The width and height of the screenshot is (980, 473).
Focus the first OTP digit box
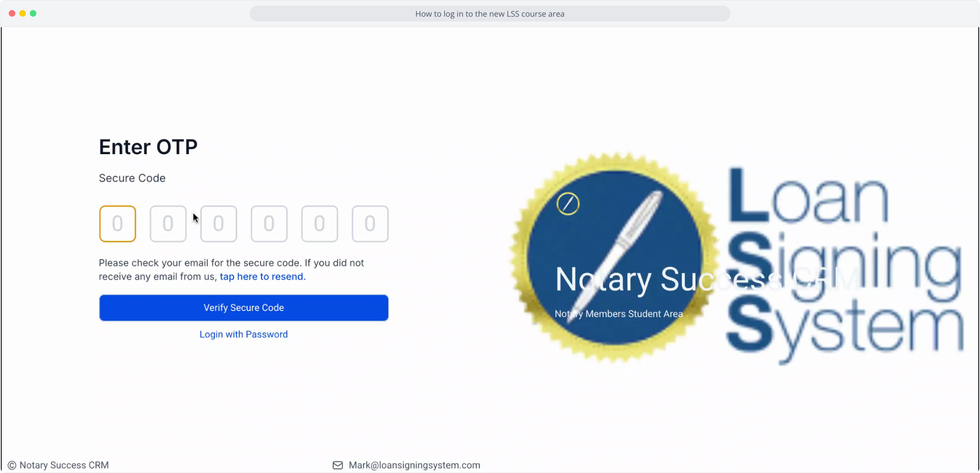point(117,224)
